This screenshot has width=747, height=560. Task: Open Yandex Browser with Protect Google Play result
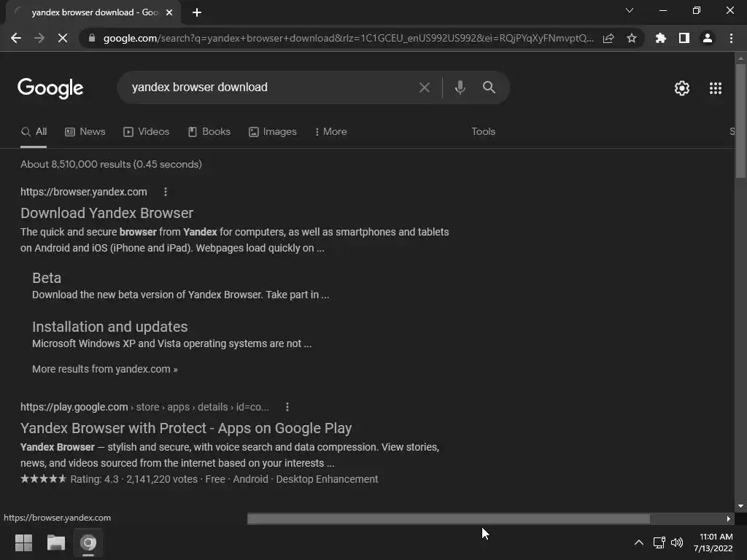[x=186, y=428]
